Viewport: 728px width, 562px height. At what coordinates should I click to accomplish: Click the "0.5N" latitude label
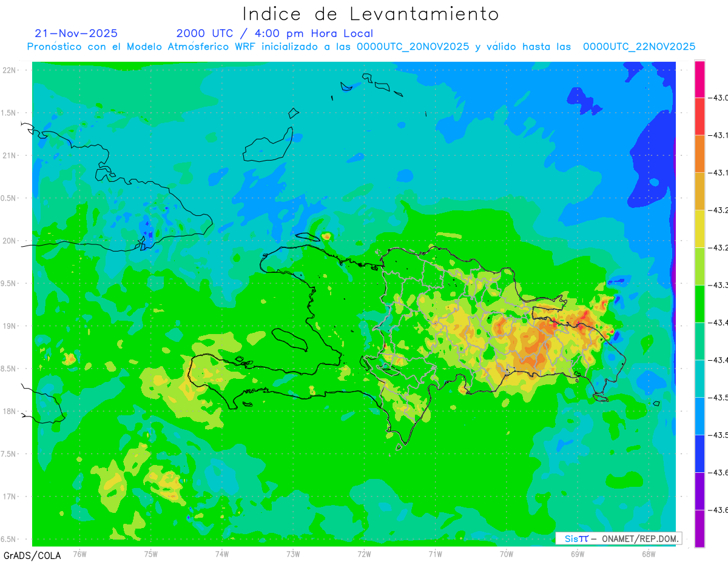click(x=9, y=198)
